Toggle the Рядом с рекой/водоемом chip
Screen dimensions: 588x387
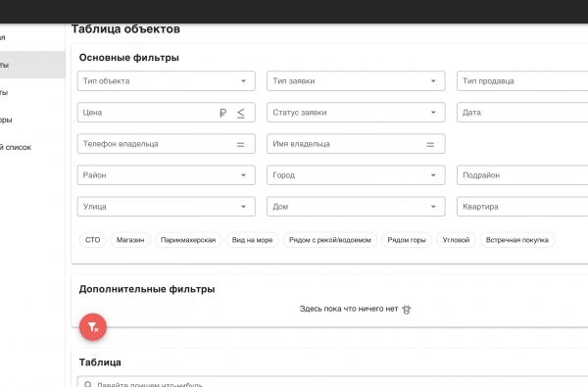(330, 240)
